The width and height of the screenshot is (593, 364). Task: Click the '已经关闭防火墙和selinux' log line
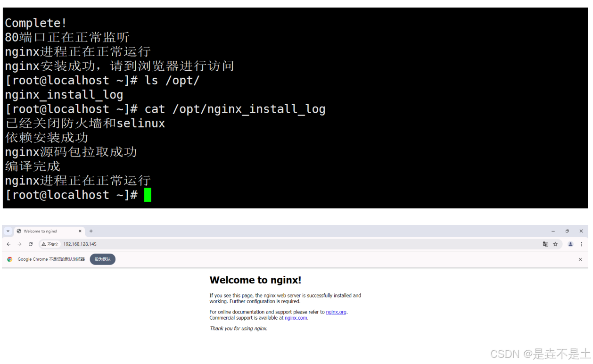click(x=85, y=124)
